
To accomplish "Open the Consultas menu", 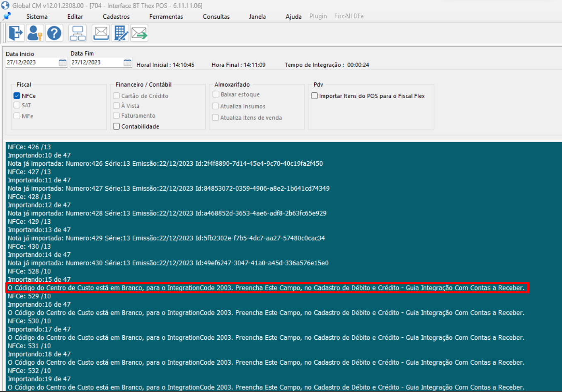I will coord(216,17).
